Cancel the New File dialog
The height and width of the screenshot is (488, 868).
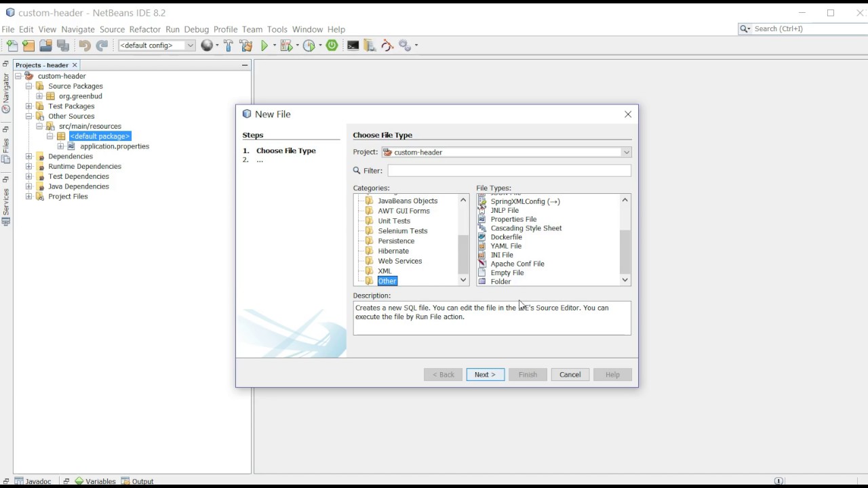click(x=570, y=375)
